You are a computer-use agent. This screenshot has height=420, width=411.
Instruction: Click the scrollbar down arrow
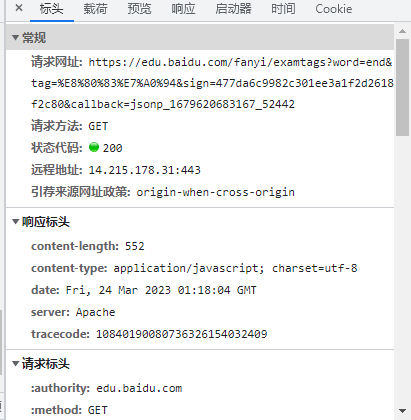tap(402, 411)
